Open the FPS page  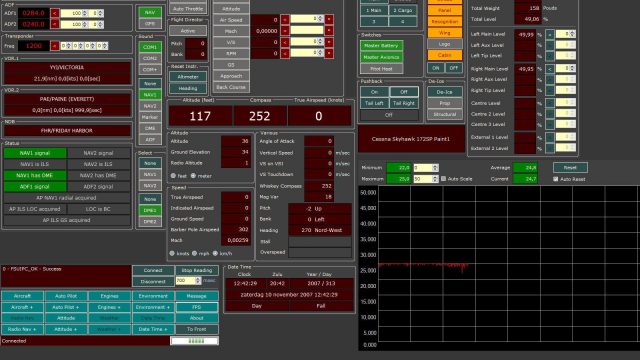pyautogui.click(x=197, y=307)
